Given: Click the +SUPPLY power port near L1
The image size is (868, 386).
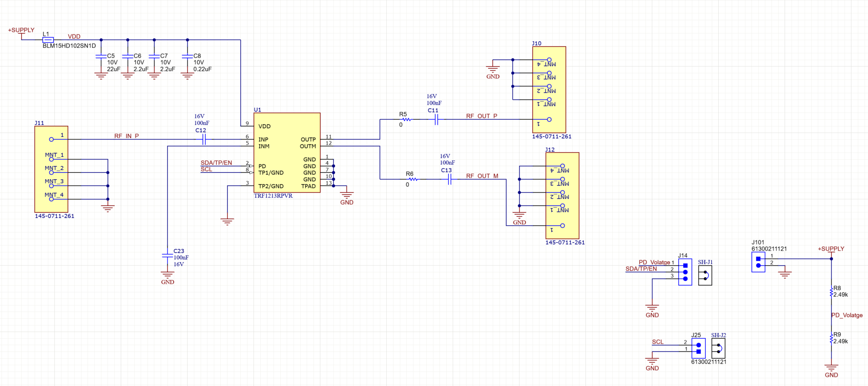Looking at the screenshot, I should pos(21,31).
